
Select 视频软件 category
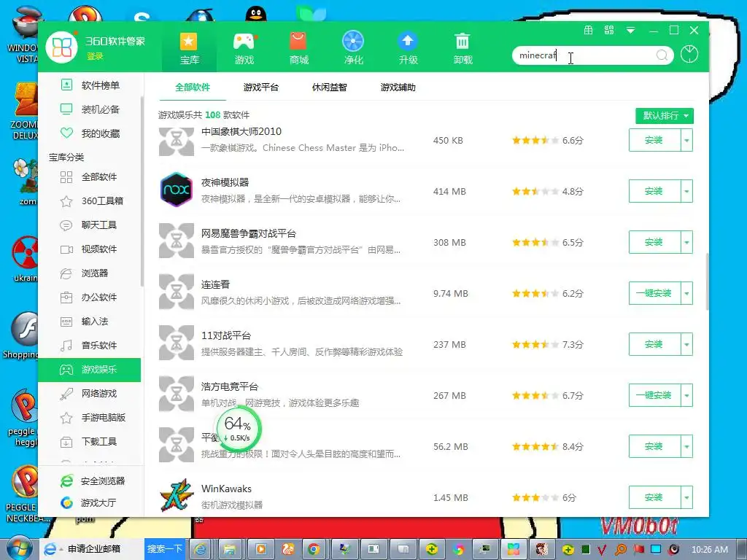coord(90,249)
